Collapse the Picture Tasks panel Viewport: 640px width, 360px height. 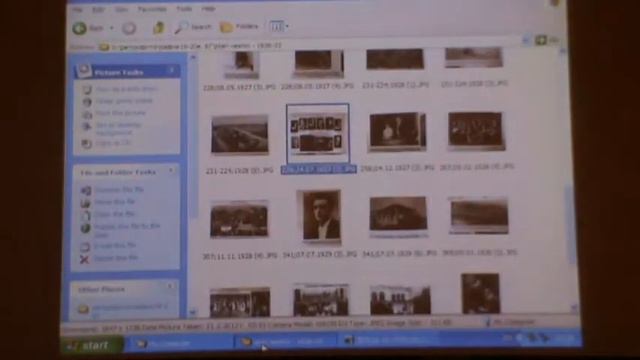click(x=171, y=71)
